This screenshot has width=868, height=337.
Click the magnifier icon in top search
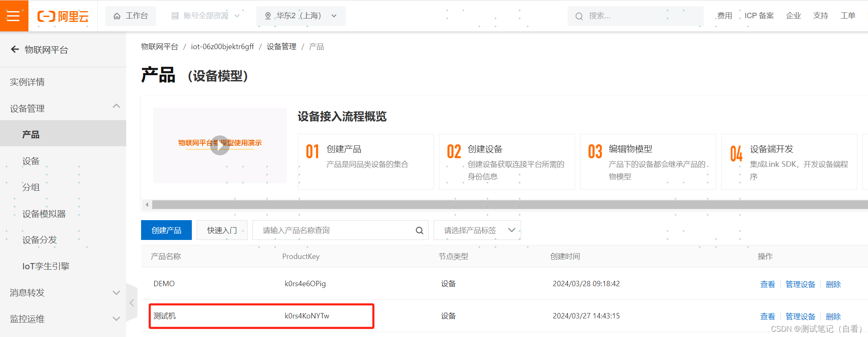tap(579, 16)
